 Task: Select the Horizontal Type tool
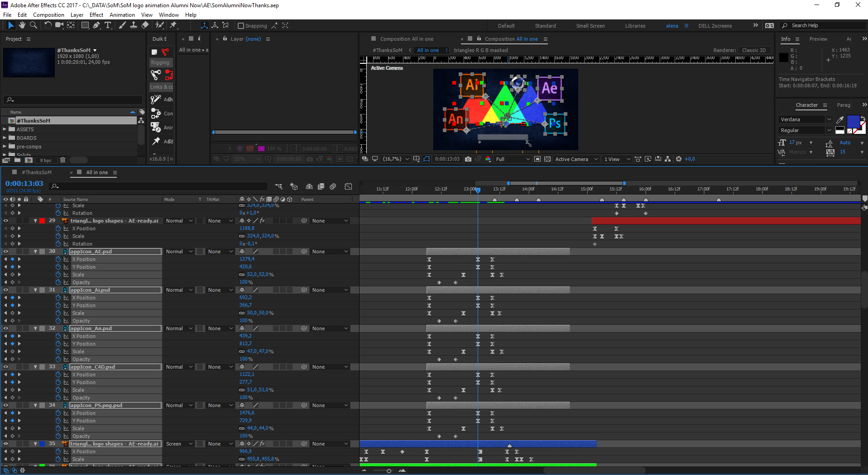(x=108, y=25)
